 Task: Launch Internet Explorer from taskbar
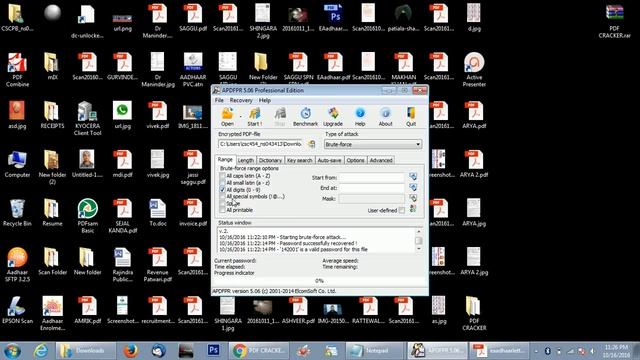tap(40, 351)
